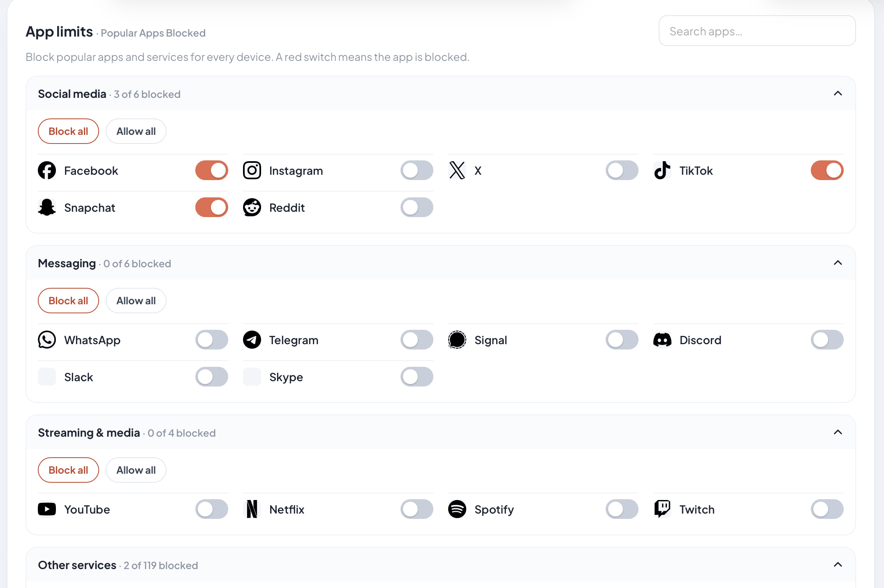The width and height of the screenshot is (884, 588).
Task: Click the Reddit alien icon
Action: tap(252, 207)
